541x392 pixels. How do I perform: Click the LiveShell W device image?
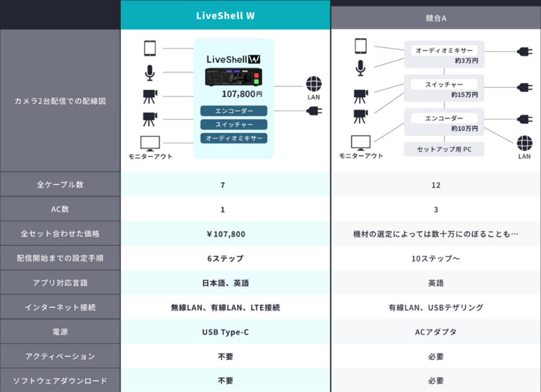(234, 77)
